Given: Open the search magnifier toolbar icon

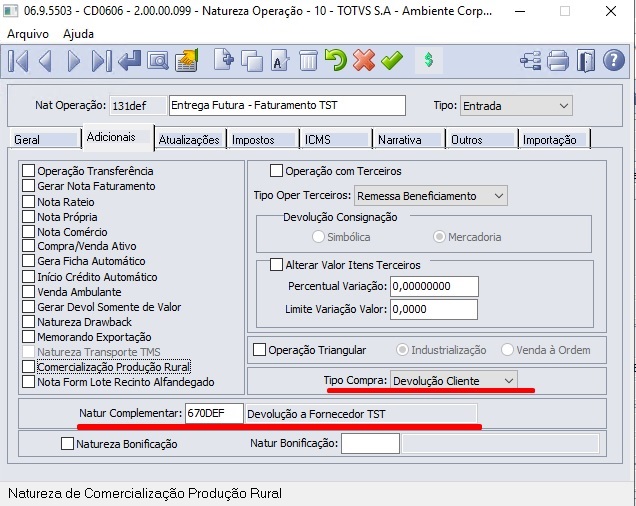Looking at the screenshot, I should click(157, 61).
